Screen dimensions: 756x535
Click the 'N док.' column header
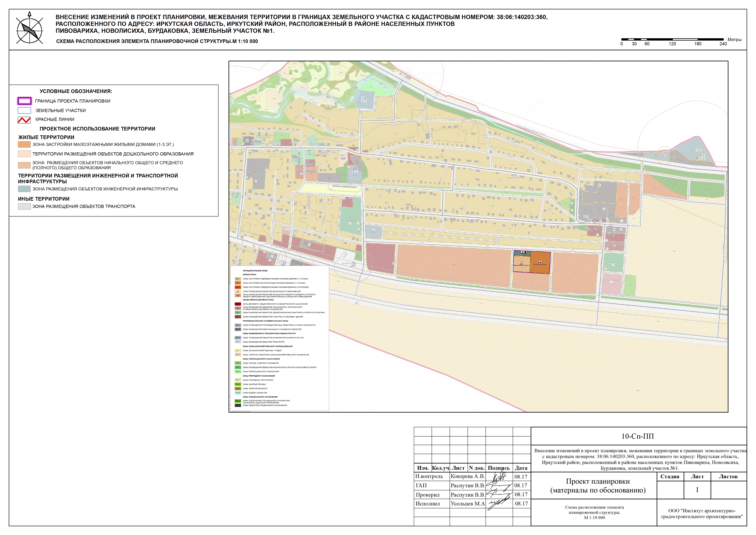tap(477, 468)
